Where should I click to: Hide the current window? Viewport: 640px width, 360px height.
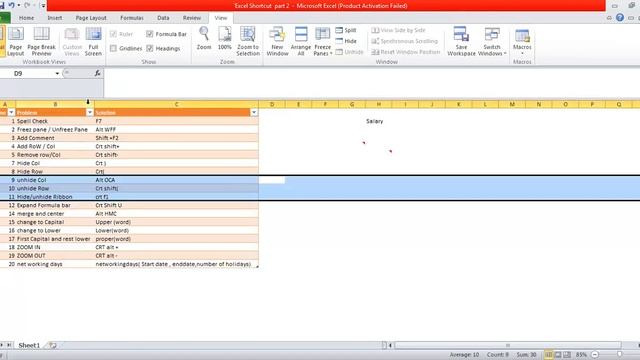pyautogui.click(x=346, y=41)
